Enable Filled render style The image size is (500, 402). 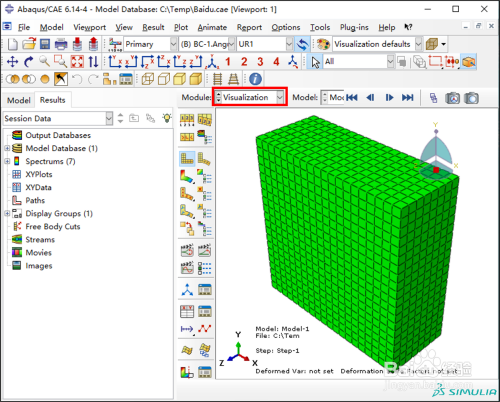pyautogui.click(x=180, y=79)
